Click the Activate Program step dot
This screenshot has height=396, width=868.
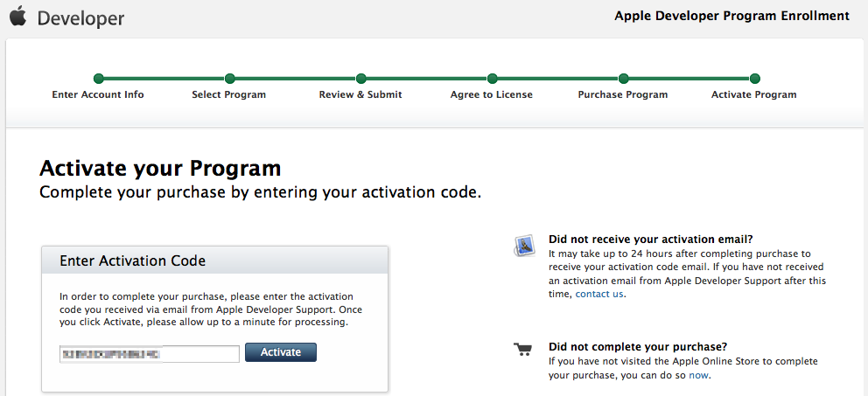tap(754, 79)
